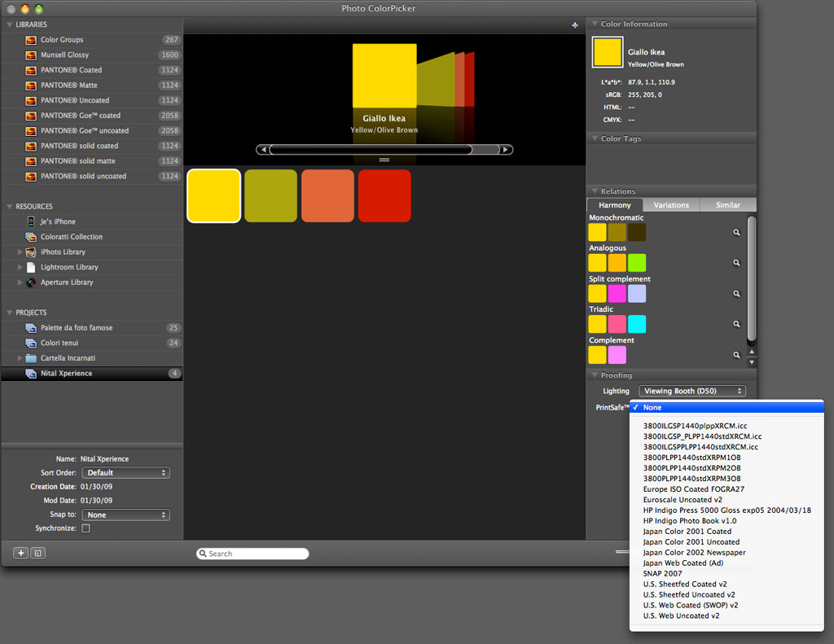Open the Sort Order dropdown
Image resolution: width=834 pixels, height=644 pixels.
click(x=125, y=473)
